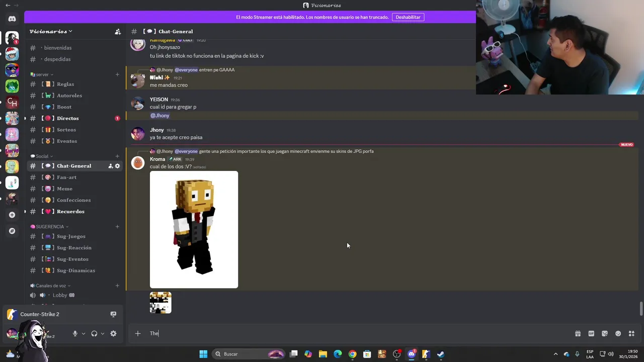Viewport: 644px width, 362px height.
Task: Collapse the Canales de voz category
Action: 50,286
